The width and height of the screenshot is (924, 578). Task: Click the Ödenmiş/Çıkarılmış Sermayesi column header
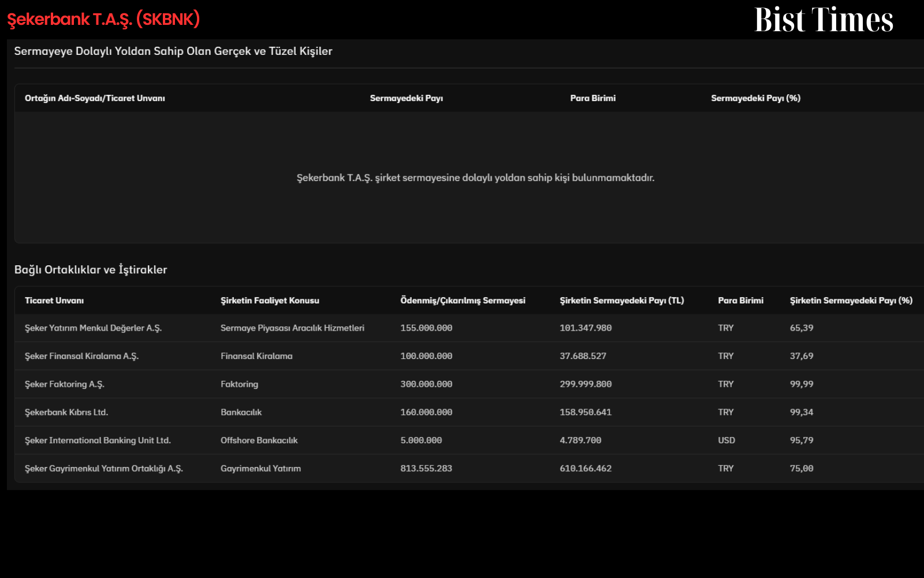pos(463,301)
